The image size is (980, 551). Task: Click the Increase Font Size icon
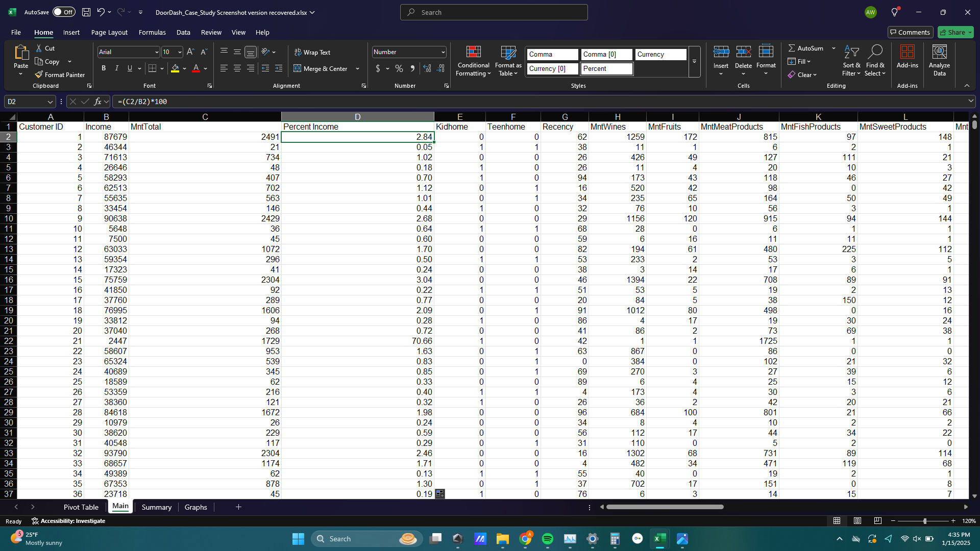[x=190, y=52]
